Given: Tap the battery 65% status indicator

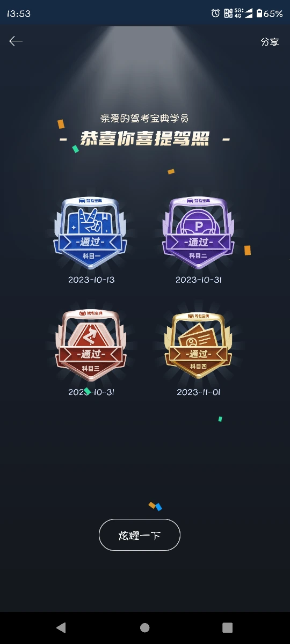Looking at the screenshot, I should point(270,13).
